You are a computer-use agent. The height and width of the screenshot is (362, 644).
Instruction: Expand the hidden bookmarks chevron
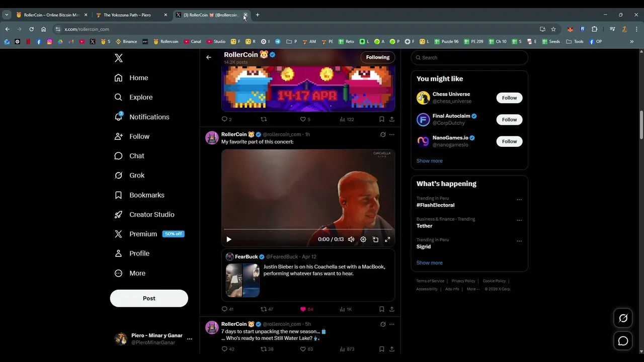coord(631,42)
